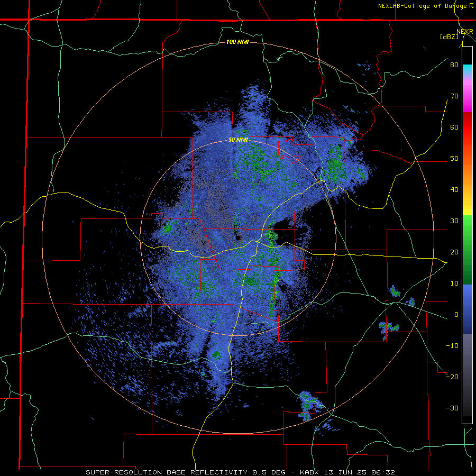Screen dimensions: 476x476
Task: Click the 30 dBZ scale value
Action: click(454, 221)
